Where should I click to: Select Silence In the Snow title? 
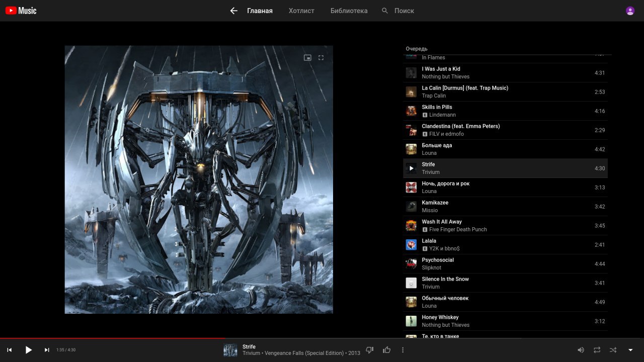click(x=445, y=279)
